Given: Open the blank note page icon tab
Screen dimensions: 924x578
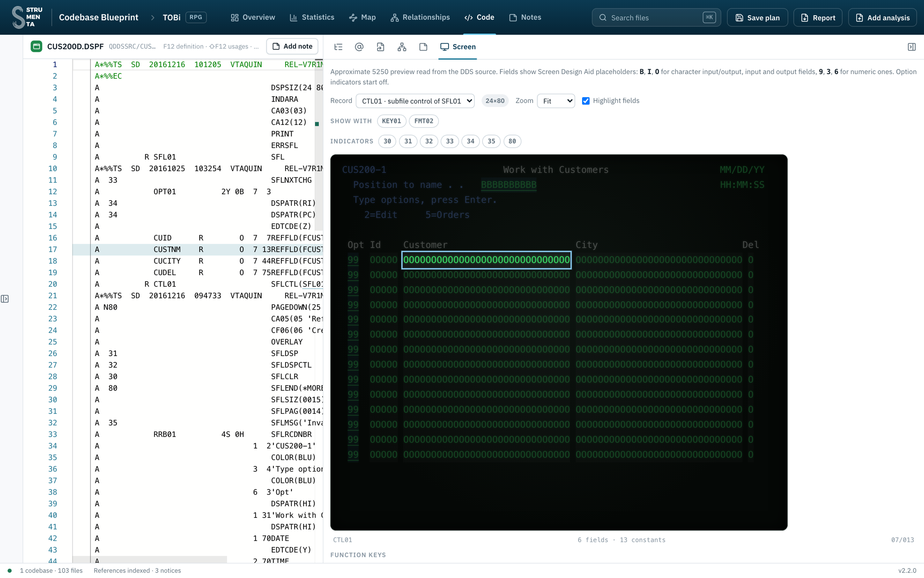Looking at the screenshot, I should click(x=423, y=47).
